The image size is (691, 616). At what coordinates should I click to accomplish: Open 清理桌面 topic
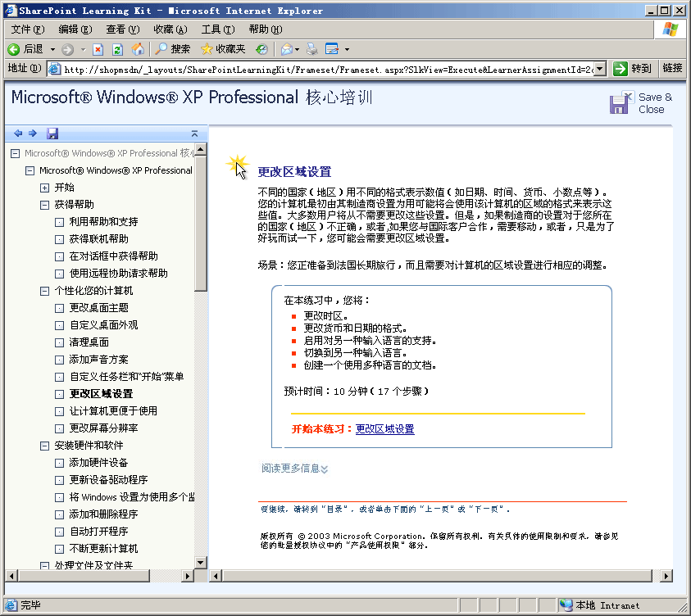click(89, 342)
